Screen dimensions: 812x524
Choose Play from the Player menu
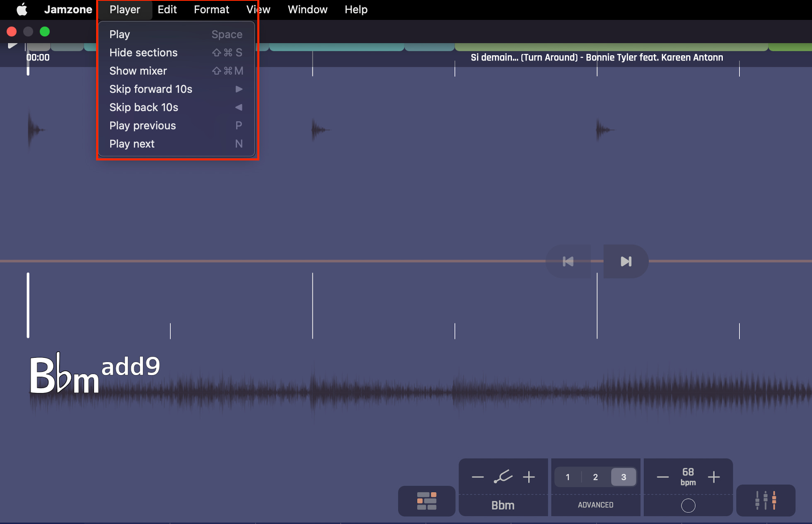tap(176, 34)
